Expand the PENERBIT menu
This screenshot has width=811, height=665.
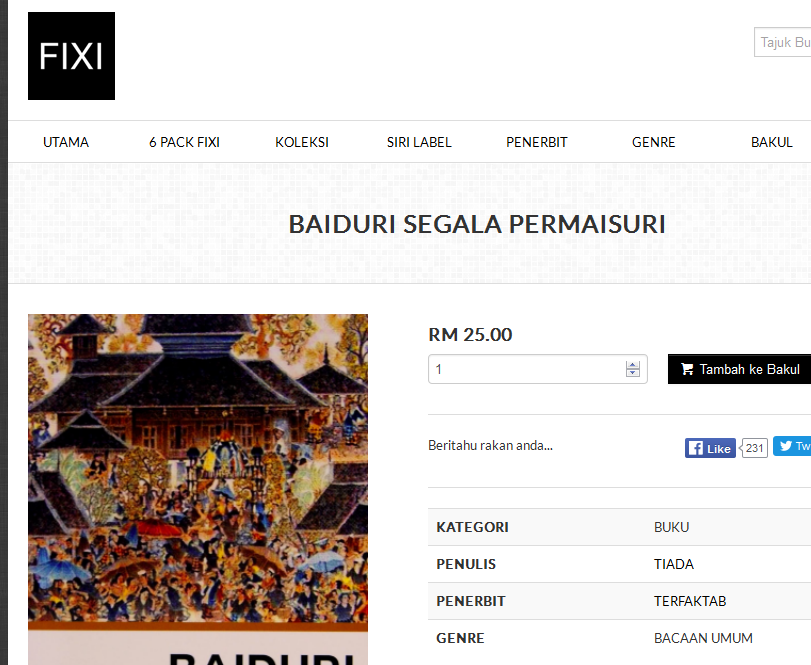point(536,142)
